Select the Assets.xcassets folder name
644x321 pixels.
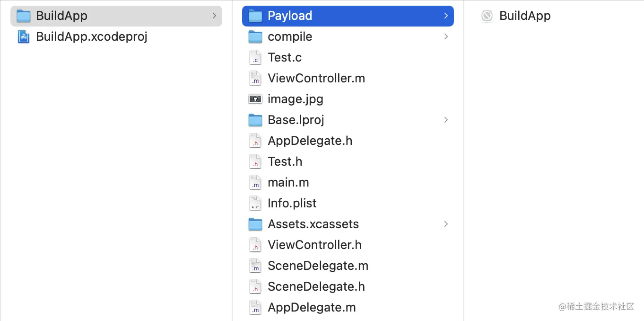313,224
